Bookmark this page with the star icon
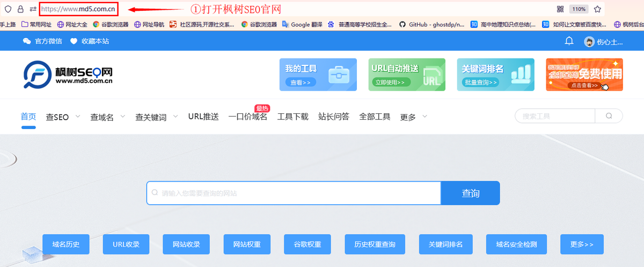The height and width of the screenshot is (267, 644). point(597,9)
